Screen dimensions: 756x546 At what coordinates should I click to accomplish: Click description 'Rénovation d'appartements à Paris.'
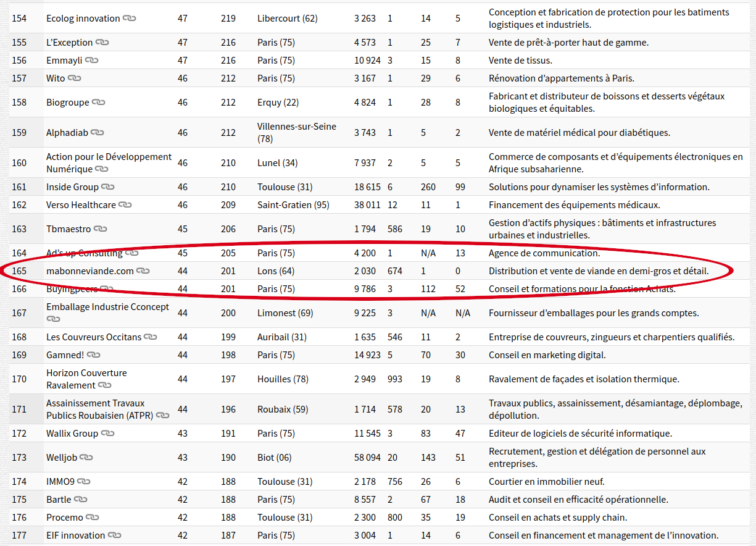pyautogui.click(x=562, y=78)
